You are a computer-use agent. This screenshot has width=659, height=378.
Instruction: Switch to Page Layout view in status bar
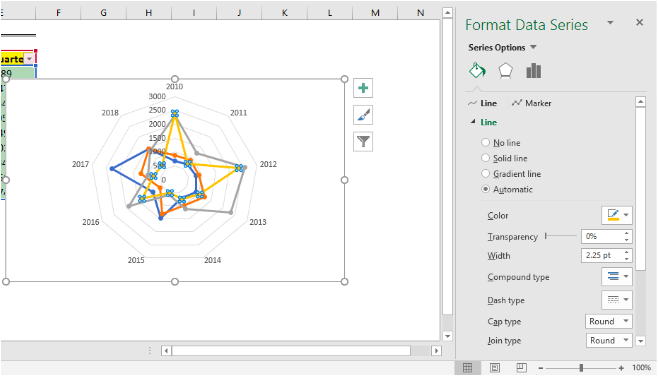click(495, 368)
